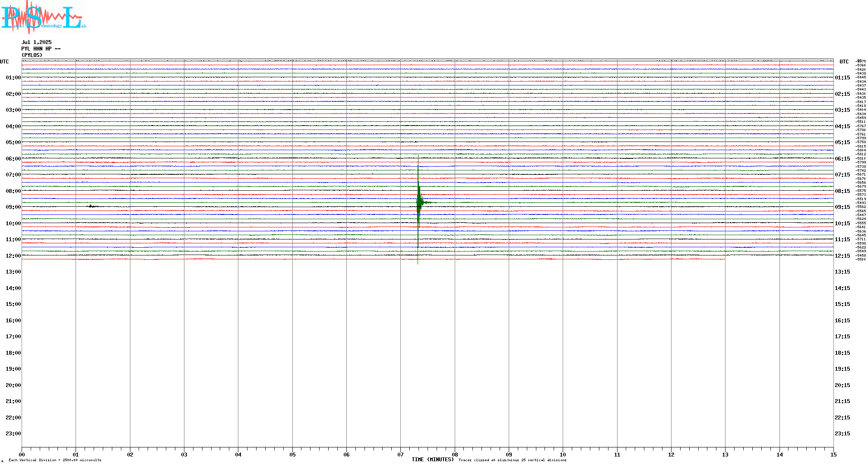Click the '04:00' hour label
868x466 pixels.
(13, 126)
